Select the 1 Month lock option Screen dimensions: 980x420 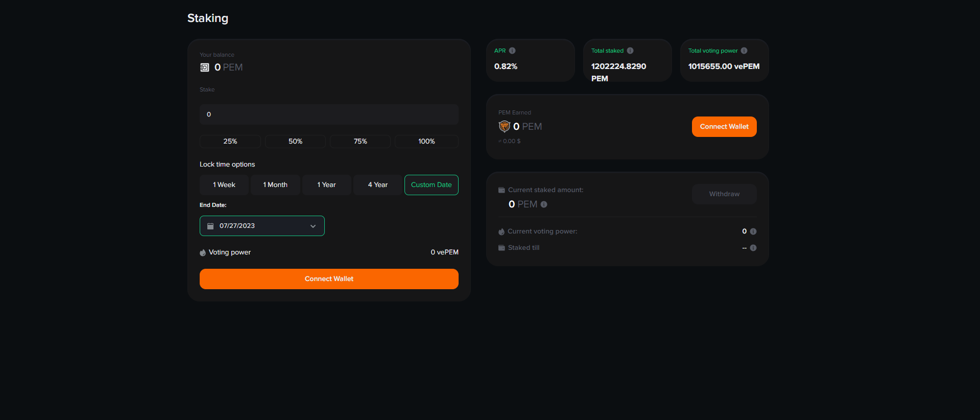pyautogui.click(x=275, y=185)
